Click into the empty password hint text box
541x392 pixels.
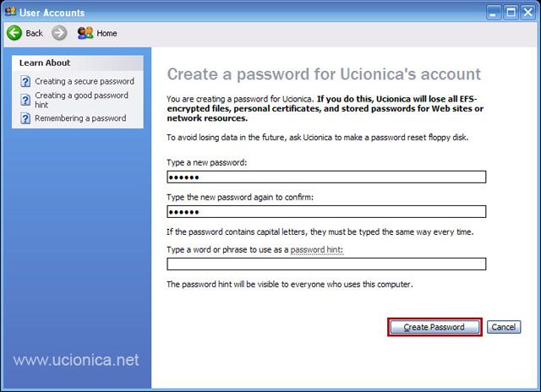[x=326, y=264]
